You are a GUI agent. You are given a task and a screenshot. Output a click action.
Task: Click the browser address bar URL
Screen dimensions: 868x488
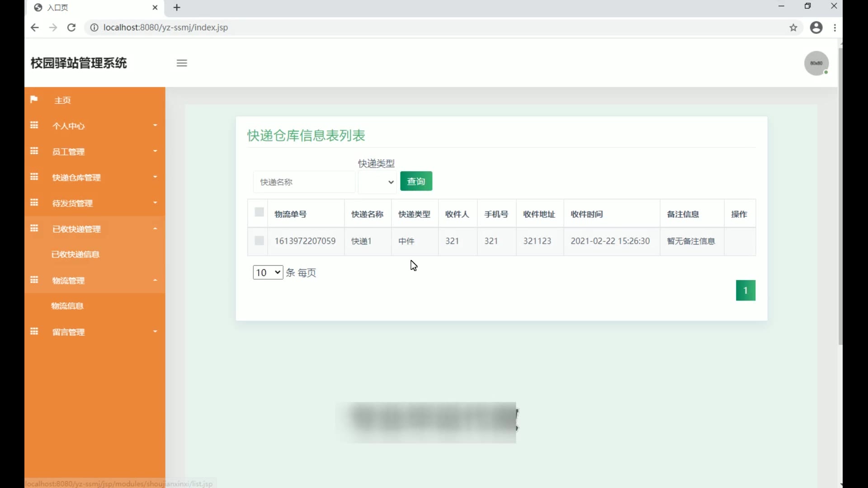(165, 28)
